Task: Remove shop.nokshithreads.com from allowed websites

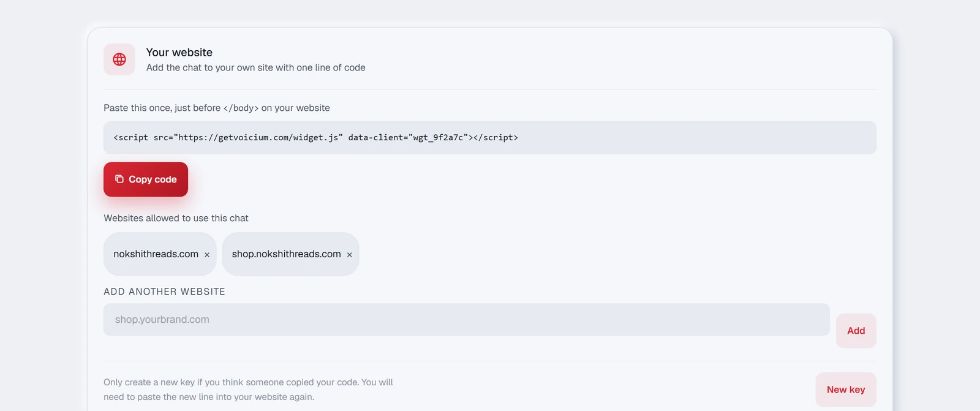Action: (350, 255)
